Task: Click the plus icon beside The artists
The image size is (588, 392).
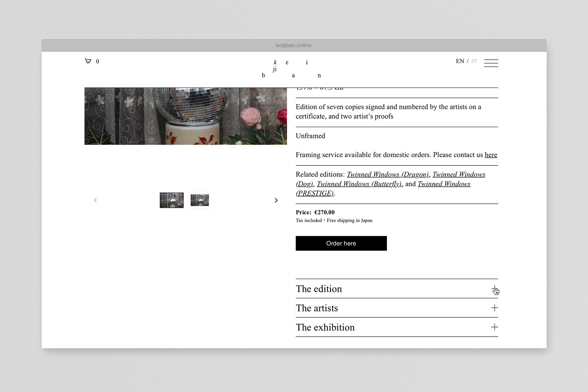Action: [495, 308]
